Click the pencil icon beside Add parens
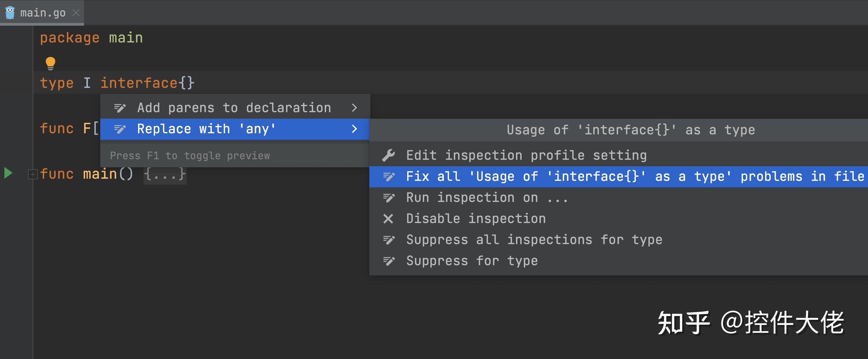868x359 pixels. pos(120,108)
